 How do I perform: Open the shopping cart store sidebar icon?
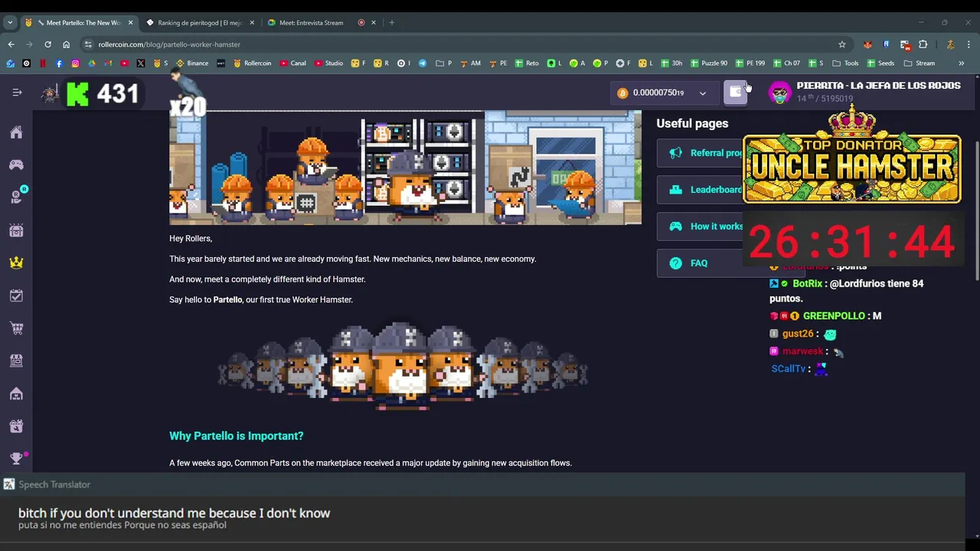point(16,328)
